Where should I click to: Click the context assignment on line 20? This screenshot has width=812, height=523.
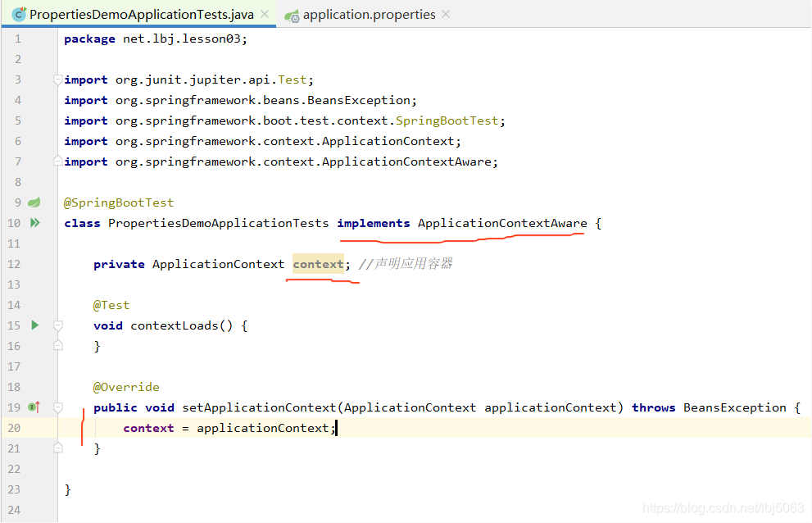[229, 428]
